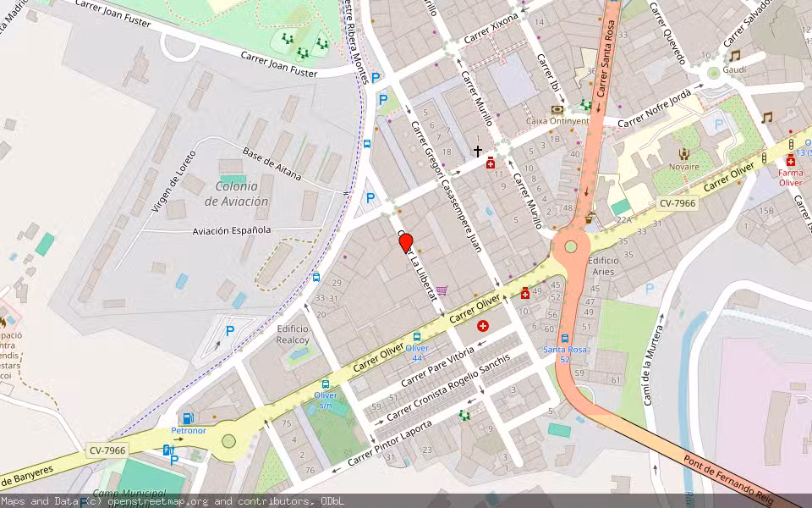
Task: Click the parking icon inside Novaire plaza
Action: click(718, 124)
